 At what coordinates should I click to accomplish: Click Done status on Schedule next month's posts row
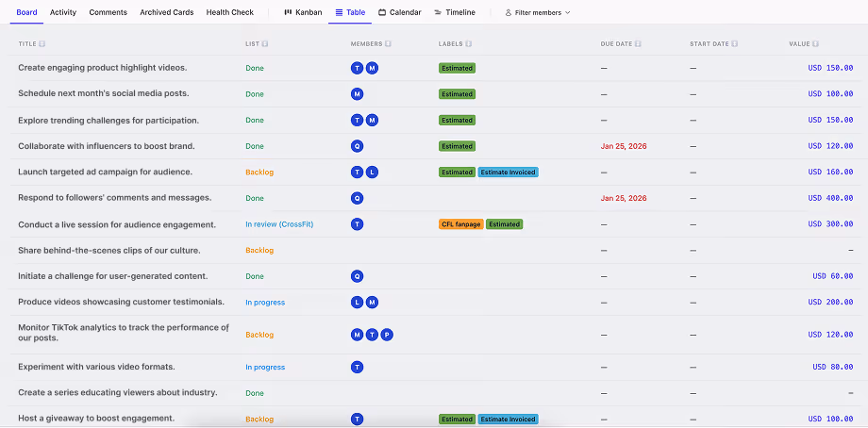(255, 94)
